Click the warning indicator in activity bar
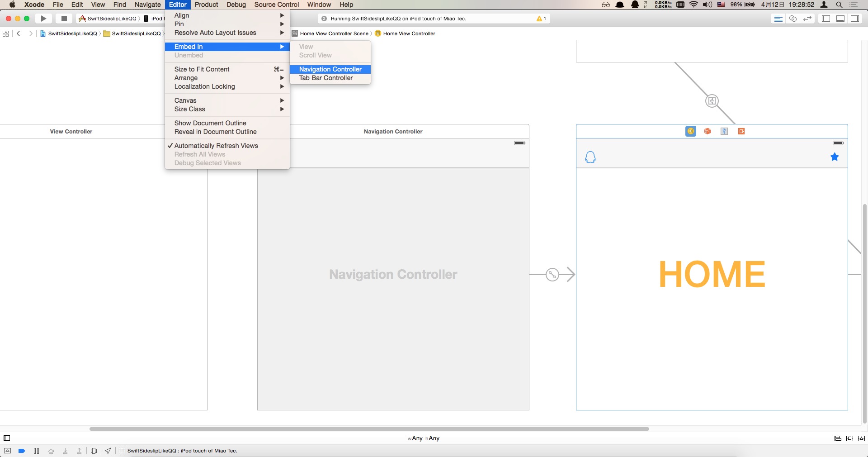Screen dimensions: 868x457 pyautogui.click(x=541, y=19)
